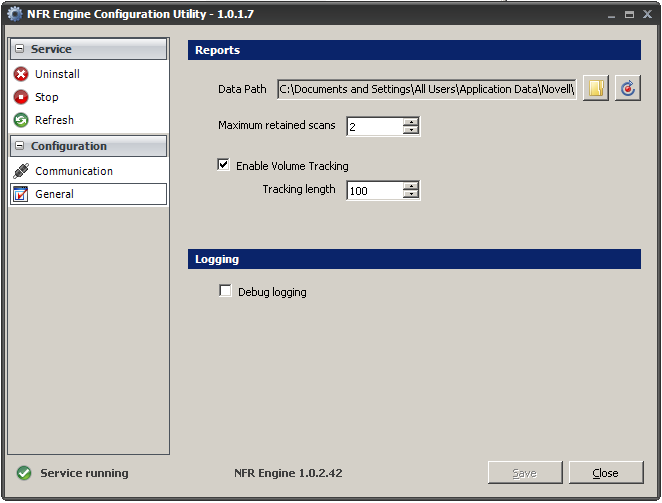The image size is (662, 503).
Task: Maximize the configuration utility window
Action: pos(629,15)
